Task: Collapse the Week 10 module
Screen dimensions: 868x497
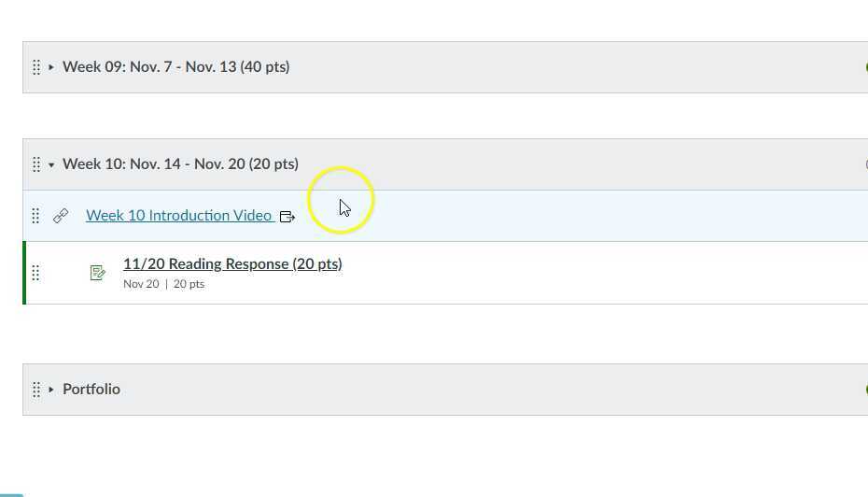Action: pos(51,164)
